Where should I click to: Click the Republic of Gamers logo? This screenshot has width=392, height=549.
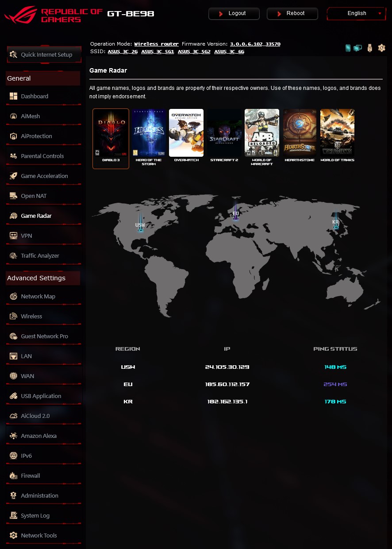[53, 15]
